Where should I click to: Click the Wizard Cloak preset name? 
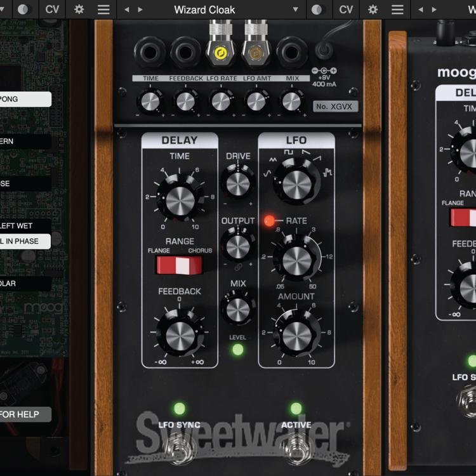click(204, 10)
